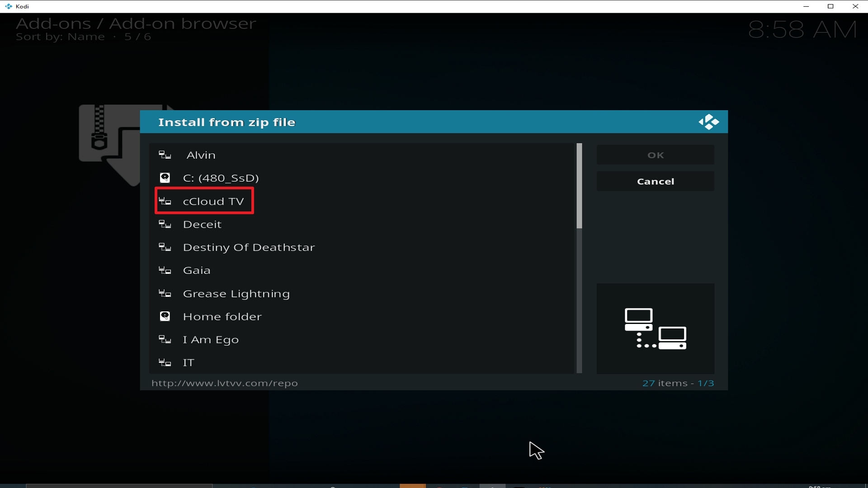Screen dimensions: 868x488
Task: Click the Add-ons / Add-on browser heading
Action: point(136,23)
